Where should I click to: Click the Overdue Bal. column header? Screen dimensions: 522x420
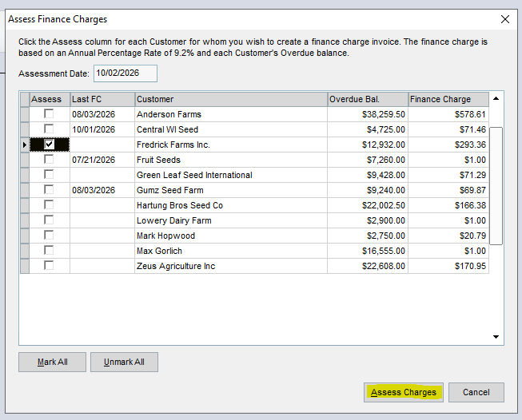click(368, 99)
